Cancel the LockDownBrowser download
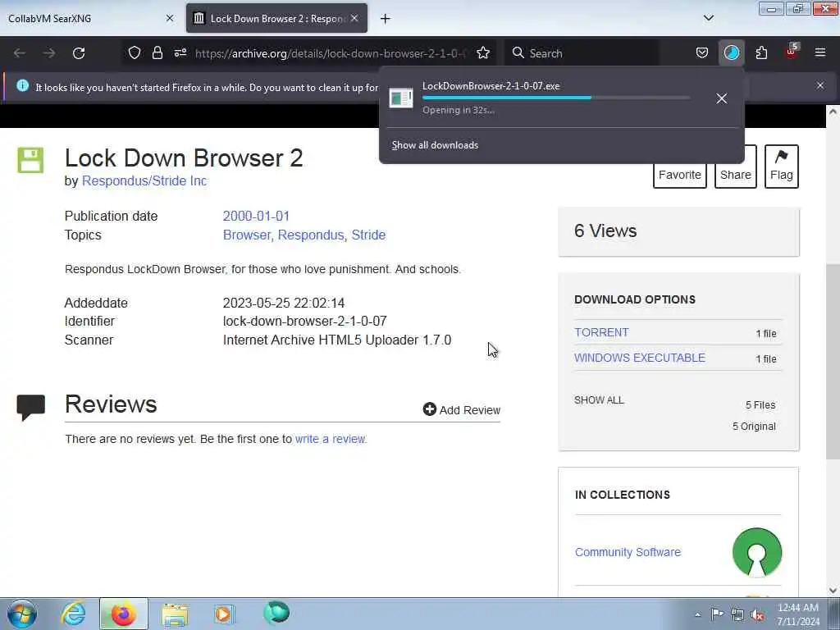 (722, 98)
